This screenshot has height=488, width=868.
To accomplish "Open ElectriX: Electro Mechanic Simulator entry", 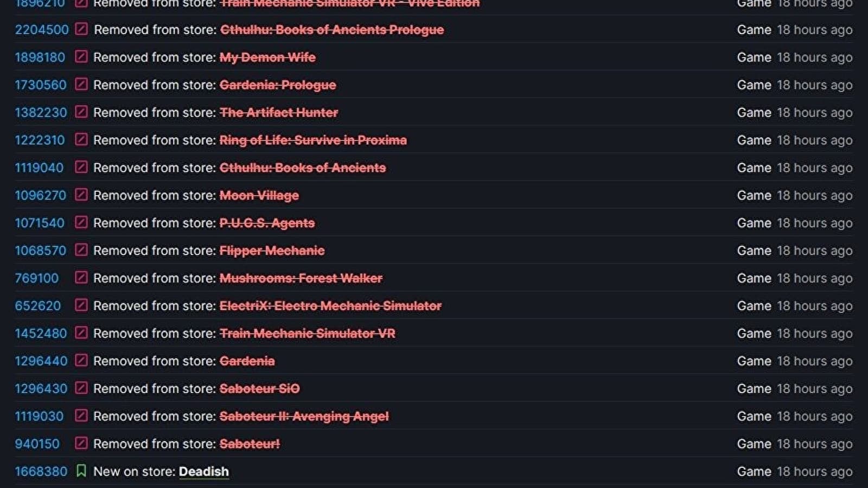I will (x=330, y=306).
